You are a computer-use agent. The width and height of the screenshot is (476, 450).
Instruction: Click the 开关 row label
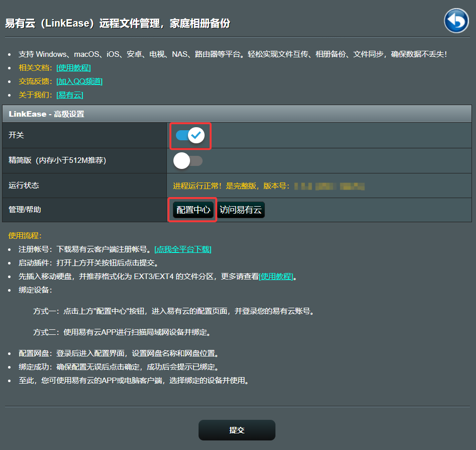tap(16, 135)
